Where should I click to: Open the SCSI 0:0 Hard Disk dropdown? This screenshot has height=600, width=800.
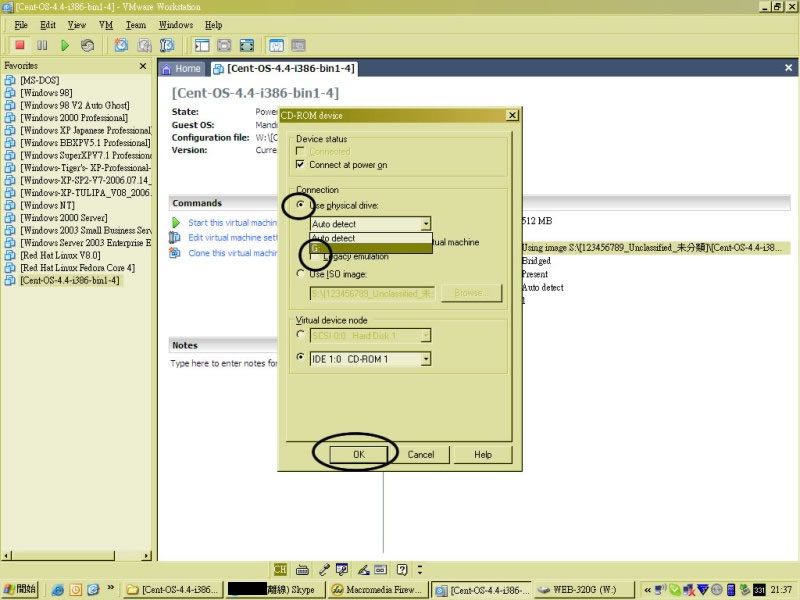coord(426,335)
